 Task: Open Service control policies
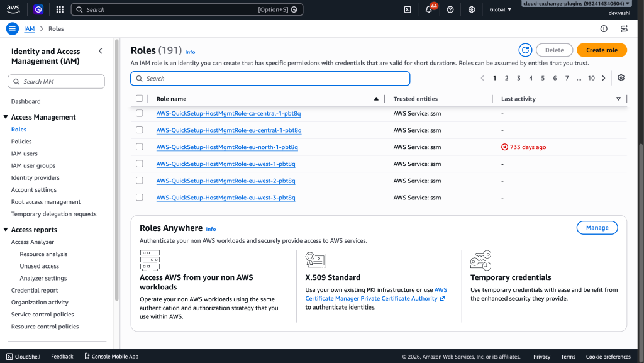coord(43,315)
